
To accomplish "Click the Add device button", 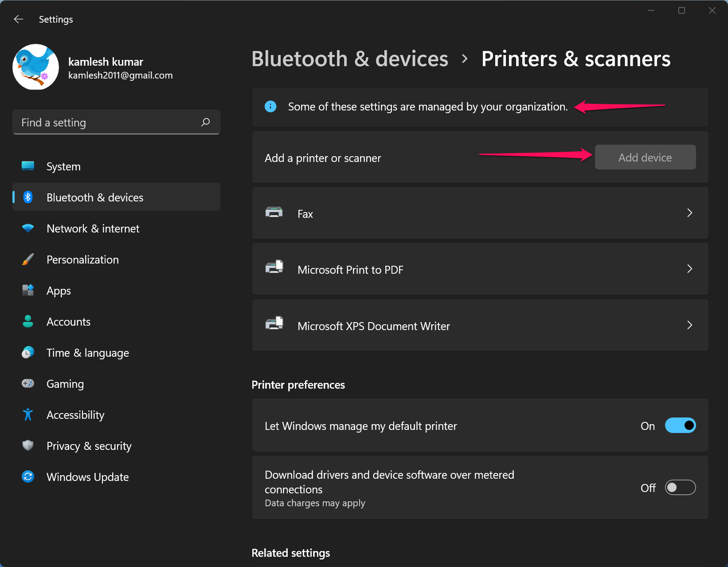I will (x=645, y=157).
